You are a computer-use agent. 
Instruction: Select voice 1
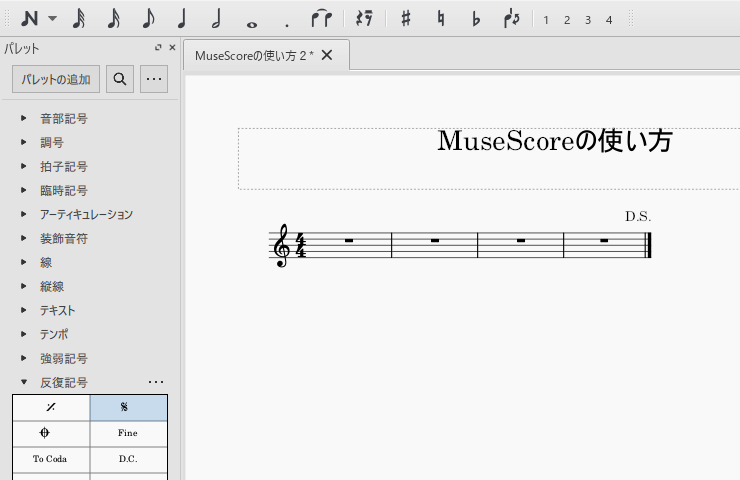point(546,20)
